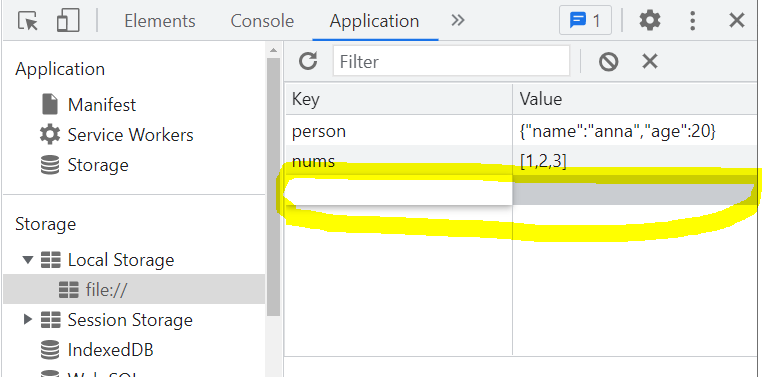Click the sidebar vertical scrollbar thumb
This screenshot has width=762, height=377.
274,187
